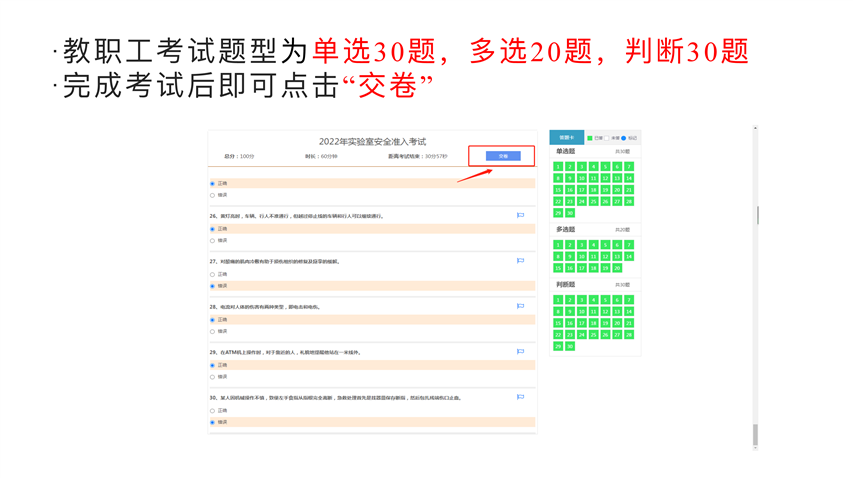Screen dimensions: 853x479
Task: Pick 错误 for question 29
Action: tap(212, 377)
